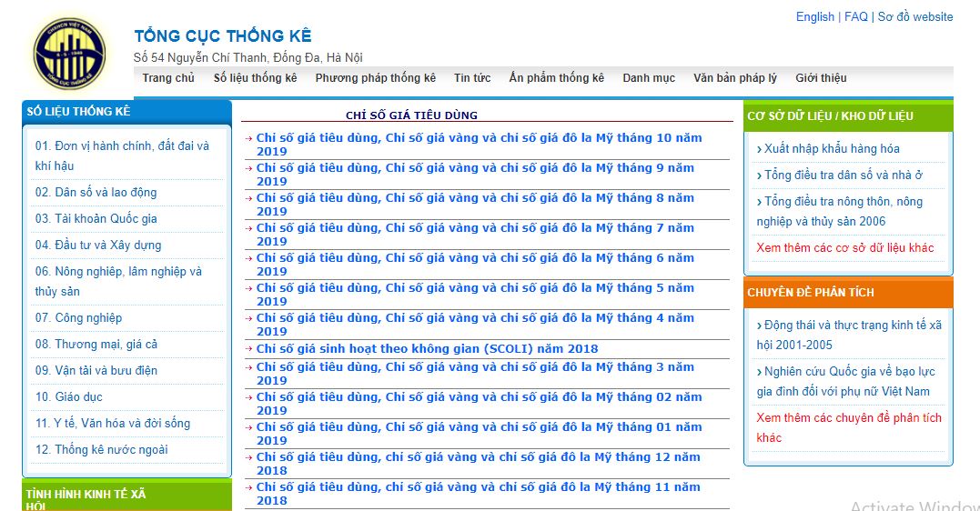The image size is (980, 511).
Task: Expand Tổng điều tra dân số và nhà ở
Action: click(x=843, y=175)
